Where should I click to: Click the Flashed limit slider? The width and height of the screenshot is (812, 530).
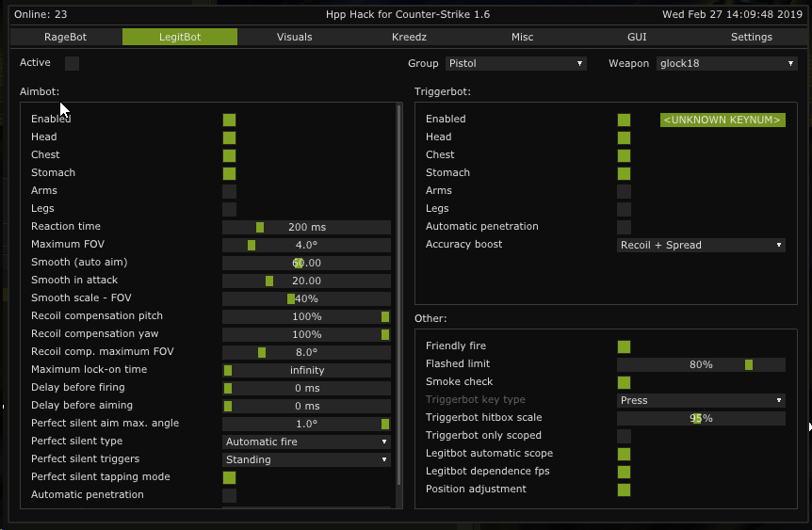point(701,364)
